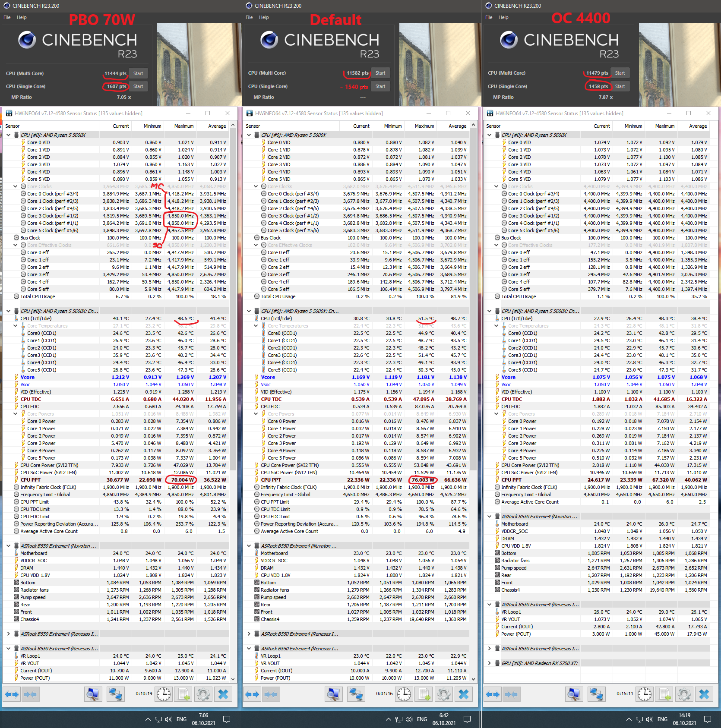Screen dimensions: 721x728
Task: Start logging to file in left HWiNFO window
Action: point(183,694)
